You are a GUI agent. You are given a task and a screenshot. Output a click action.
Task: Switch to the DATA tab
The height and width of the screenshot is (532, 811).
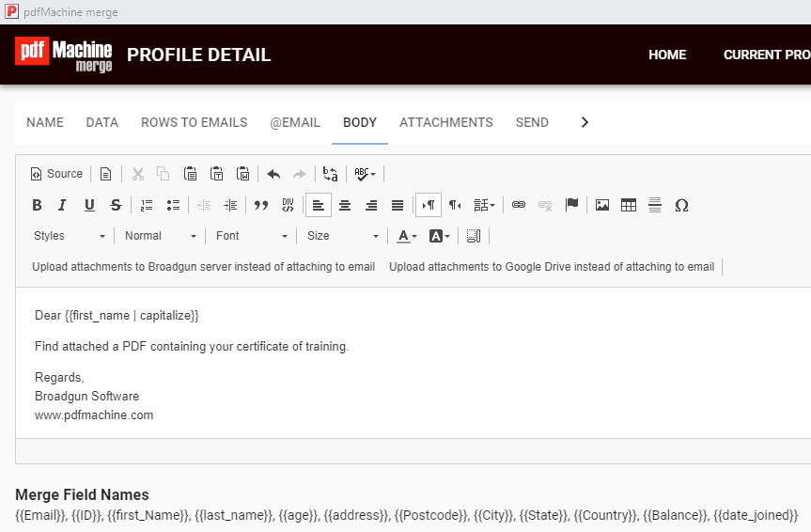coord(101,122)
